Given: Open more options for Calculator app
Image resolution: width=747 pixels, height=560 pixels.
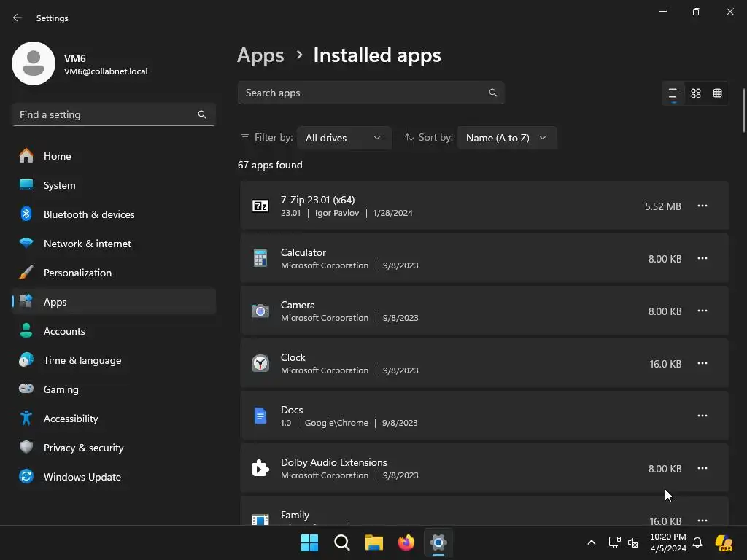Looking at the screenshot, I should click(x=703, y=259).
